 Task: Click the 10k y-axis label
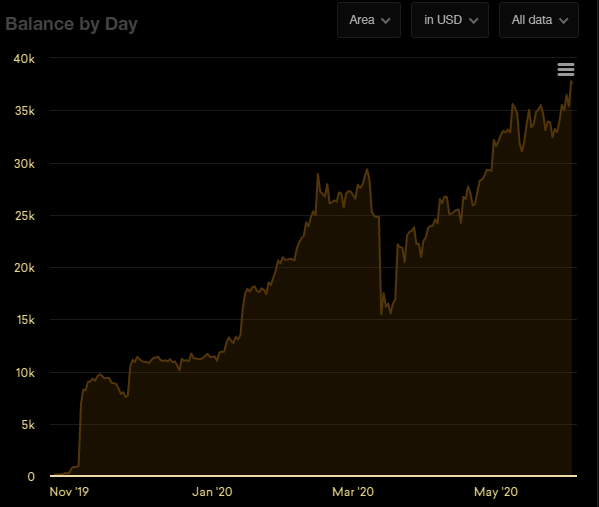coord(25,373)
